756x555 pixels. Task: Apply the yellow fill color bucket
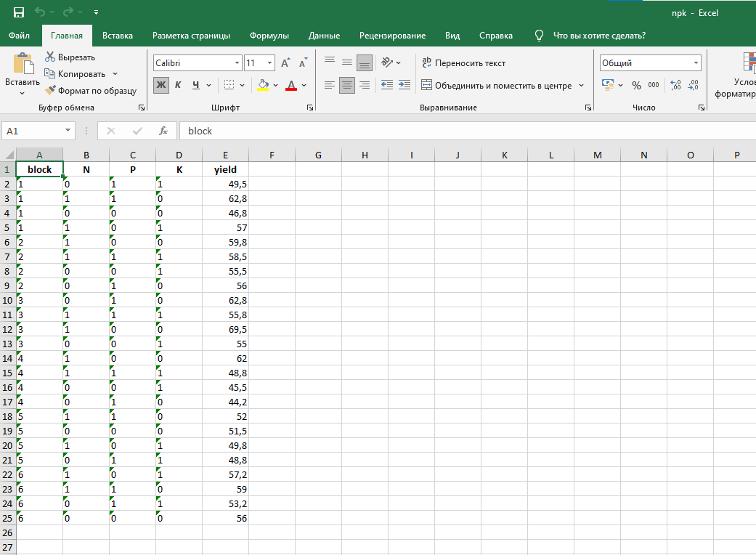263,85
